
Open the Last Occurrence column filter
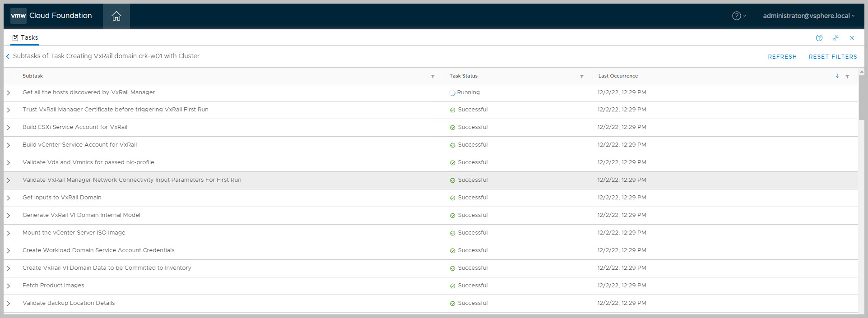click(x=847, y=76)
